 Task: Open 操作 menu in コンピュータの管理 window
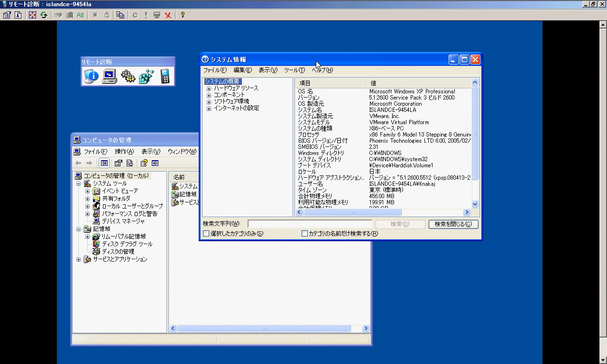tap(124, 152)
